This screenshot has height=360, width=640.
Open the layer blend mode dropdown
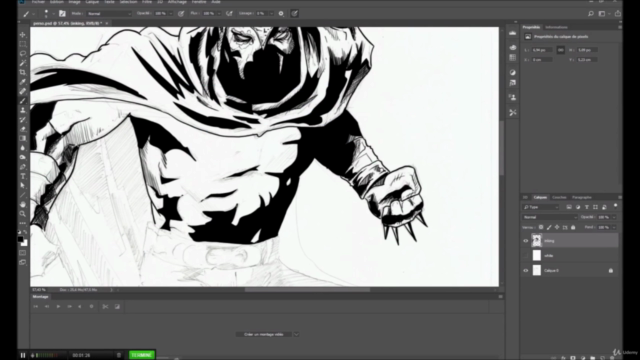click(550, 217)
